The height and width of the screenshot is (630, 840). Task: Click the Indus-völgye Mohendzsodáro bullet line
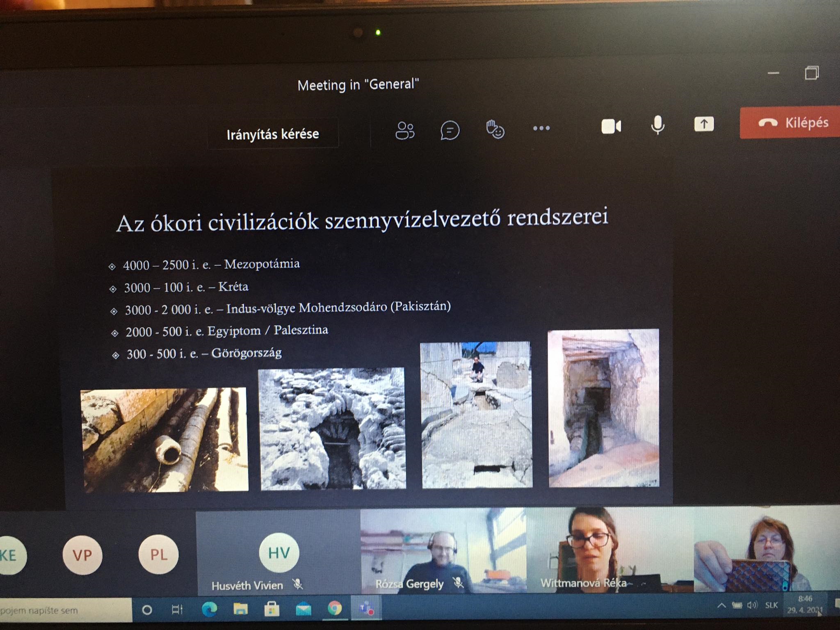(281, 308)
